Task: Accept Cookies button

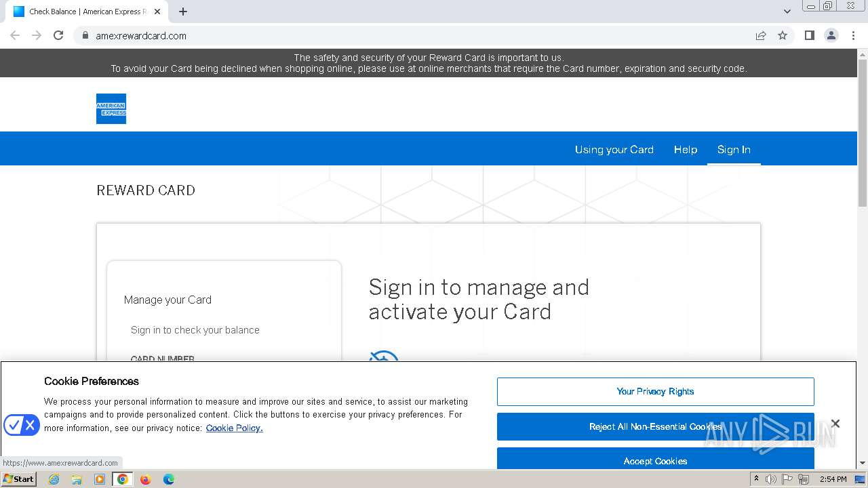Action: tap(655, 459)
